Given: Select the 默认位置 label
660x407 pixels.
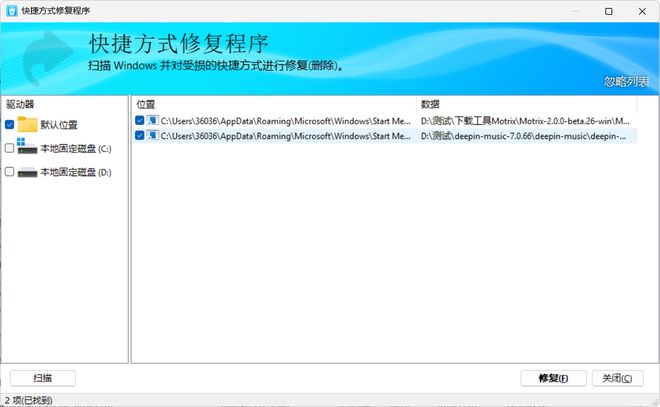Looking at the screenshot, I should [59, 125].
